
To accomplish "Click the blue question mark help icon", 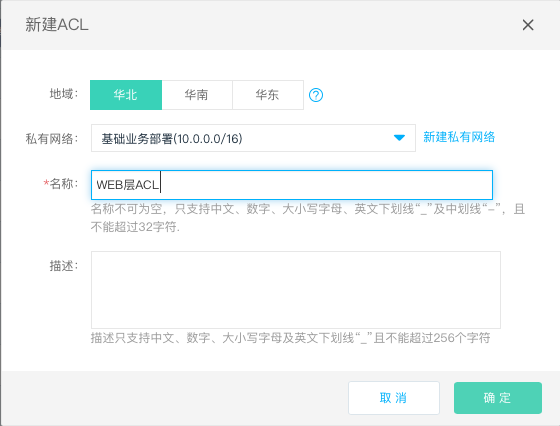I will coord(316,95).
